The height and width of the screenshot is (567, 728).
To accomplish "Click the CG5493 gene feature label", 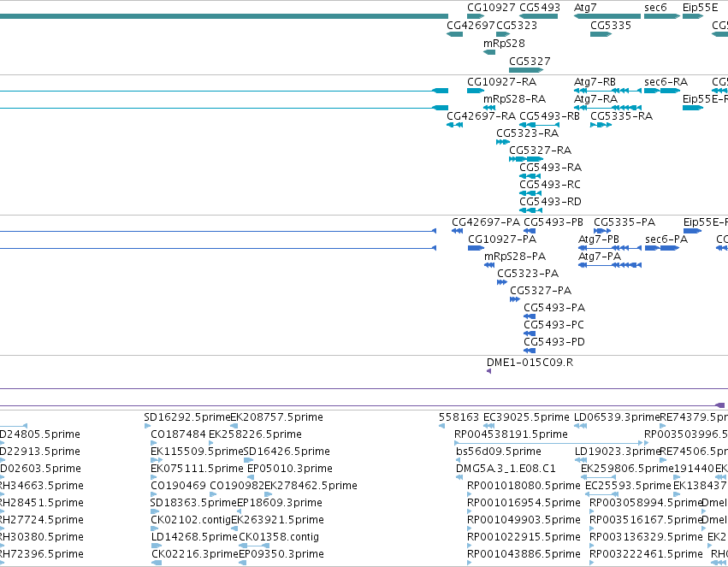I will click(x=540, y=8).
